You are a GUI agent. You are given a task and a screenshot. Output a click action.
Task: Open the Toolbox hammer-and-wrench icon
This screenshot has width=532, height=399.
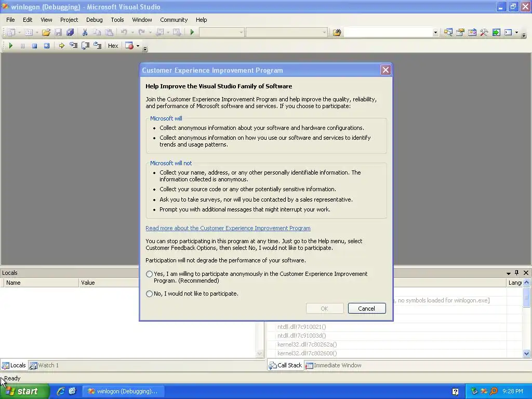[484, 33]
